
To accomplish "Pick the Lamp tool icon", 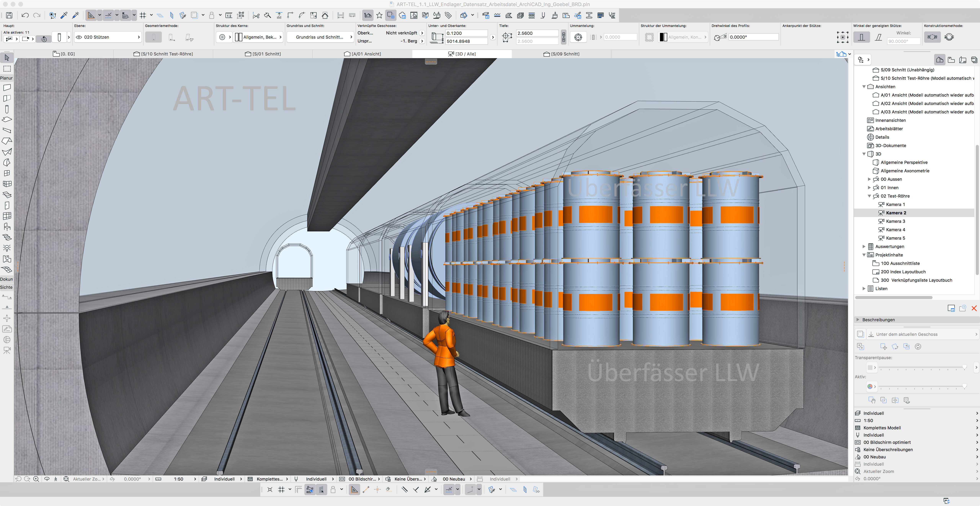I will click(x=7, y=248).
